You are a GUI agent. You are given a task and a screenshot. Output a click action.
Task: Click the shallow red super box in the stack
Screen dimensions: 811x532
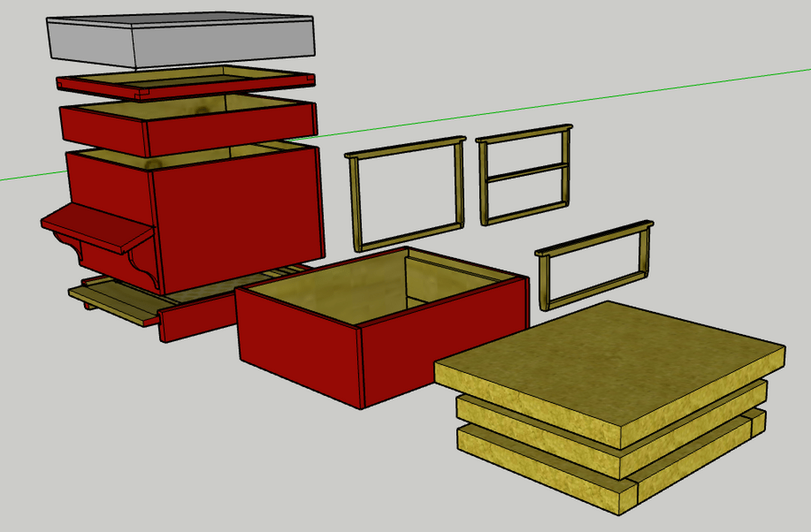188,126
